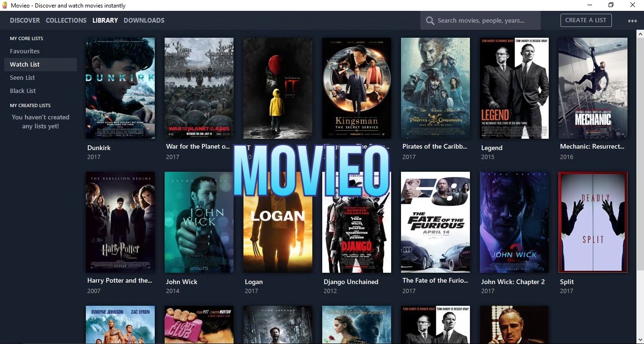This screenshot has height=344, width=644.
Task: Open the Collections tab
Action: point(66,20)
